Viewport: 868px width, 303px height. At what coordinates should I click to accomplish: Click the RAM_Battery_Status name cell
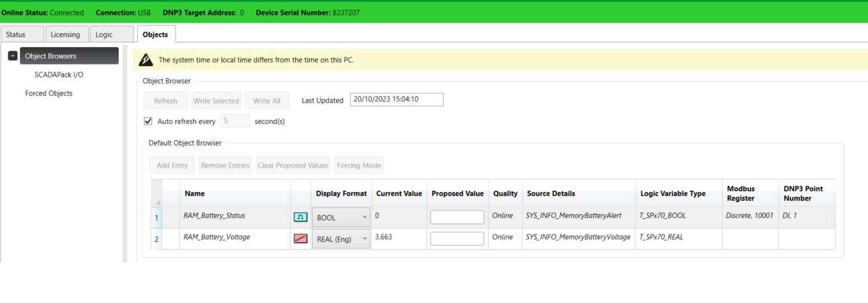coord(234,218)
